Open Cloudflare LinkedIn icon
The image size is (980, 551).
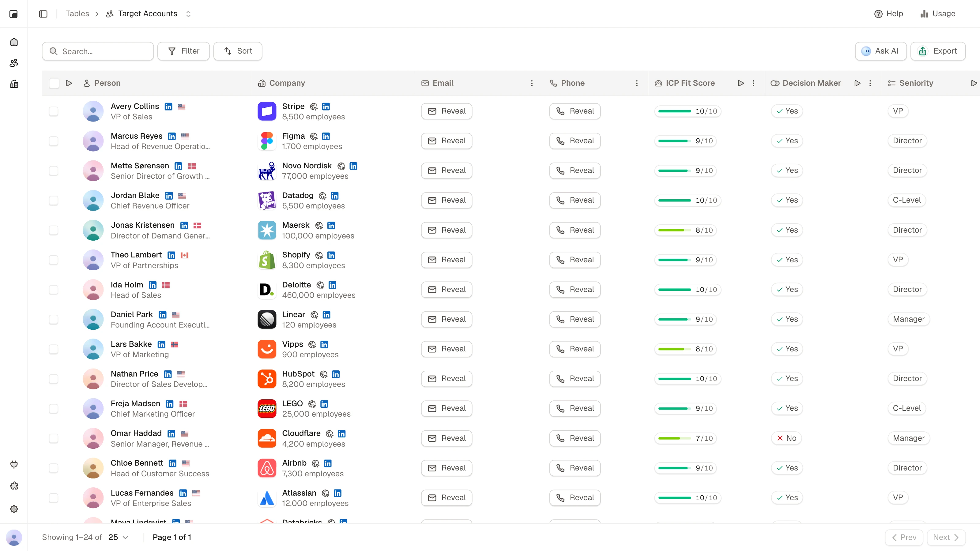coord(342,433)
